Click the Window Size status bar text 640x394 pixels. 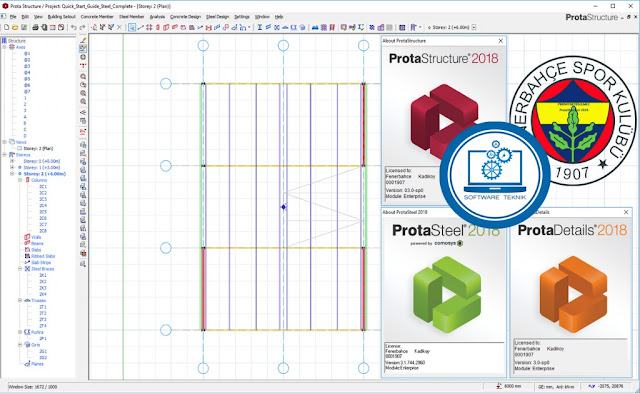(33, 387)
